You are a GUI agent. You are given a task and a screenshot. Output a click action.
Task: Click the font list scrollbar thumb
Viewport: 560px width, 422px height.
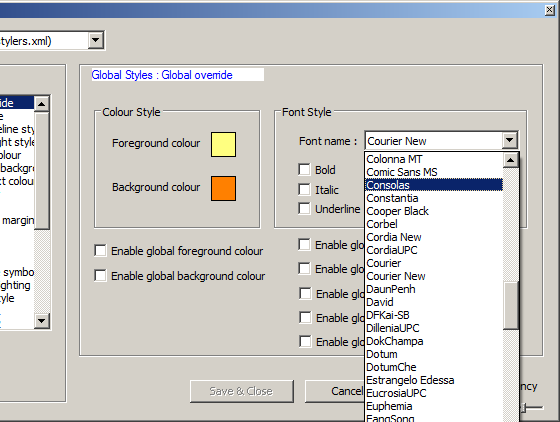click(511, 305)
